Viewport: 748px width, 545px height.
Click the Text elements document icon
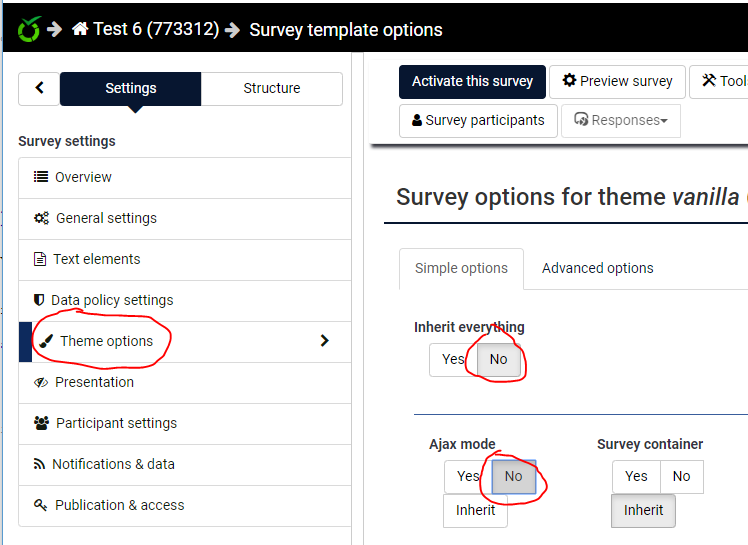coord(40,259)
